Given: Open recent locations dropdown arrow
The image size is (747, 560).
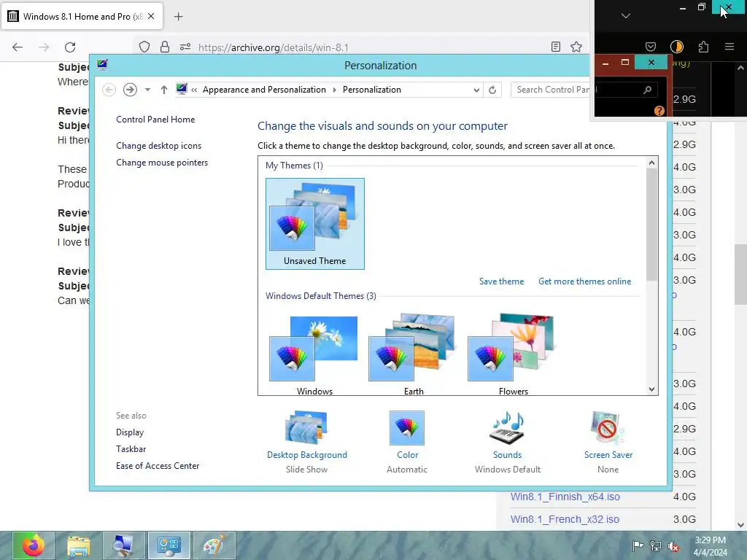Looking at the screenshot, I should click(147, 90).
